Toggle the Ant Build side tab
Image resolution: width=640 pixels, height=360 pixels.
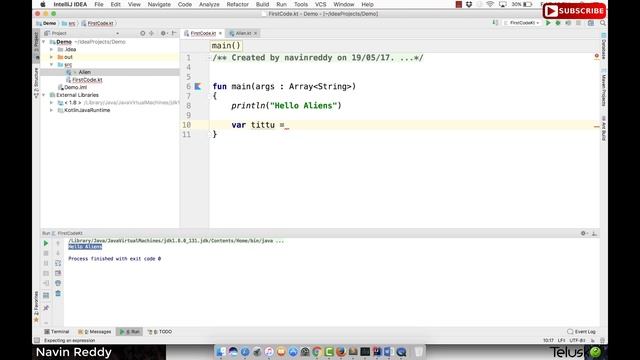pyautogui.click(x=604, y=128)
